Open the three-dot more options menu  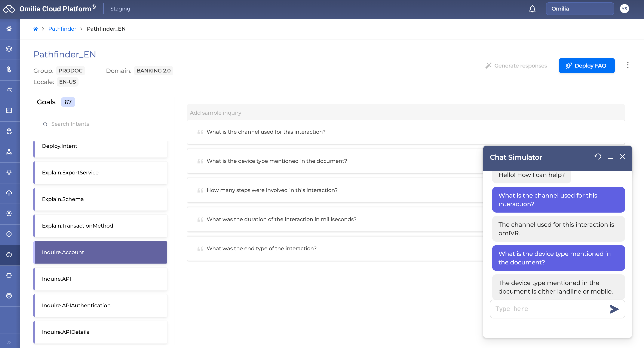coord(628,65)
